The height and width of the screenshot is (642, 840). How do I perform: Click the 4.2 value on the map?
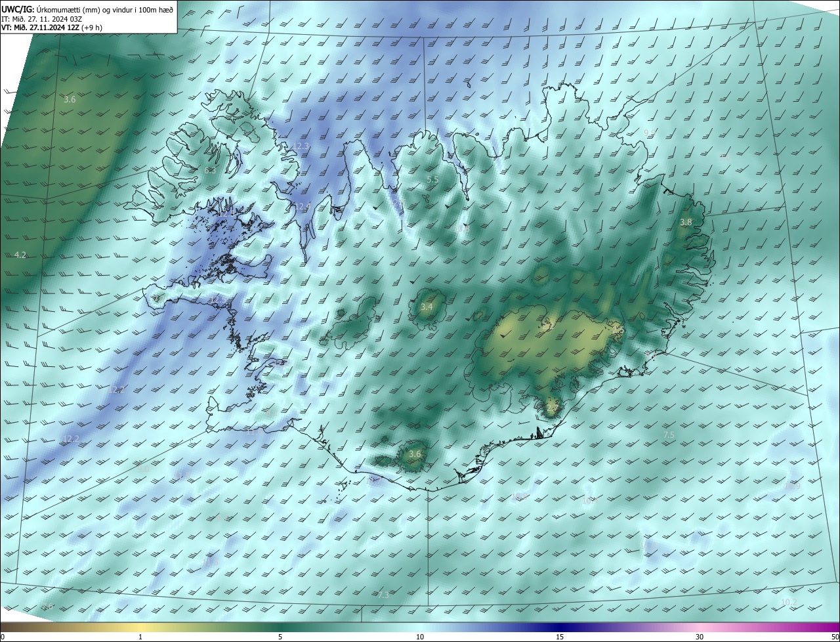point(20,255)
